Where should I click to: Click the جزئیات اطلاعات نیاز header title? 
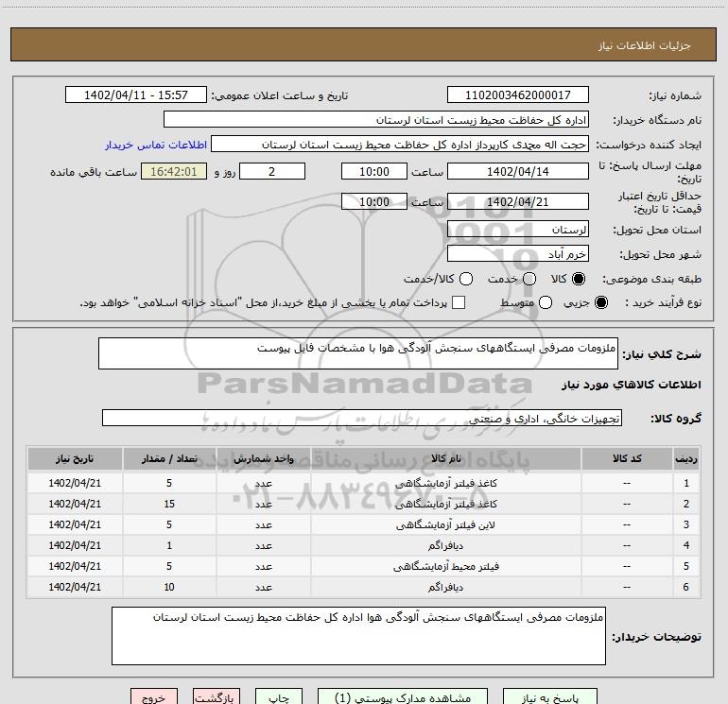645,45
